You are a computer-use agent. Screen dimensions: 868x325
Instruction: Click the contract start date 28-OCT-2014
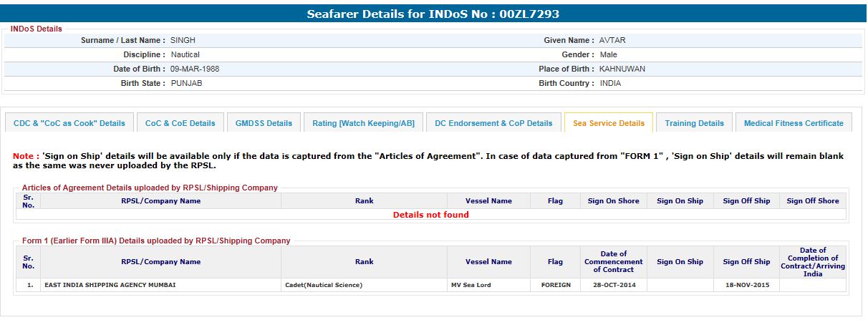pos(613,285)
